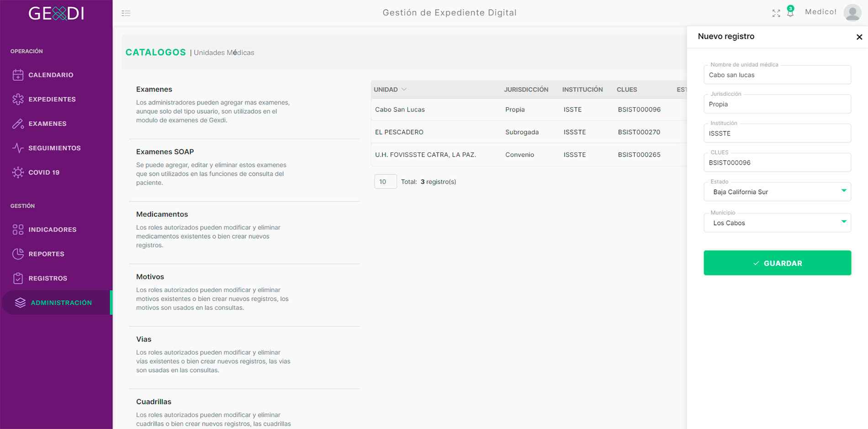Click the Registros clipboard icon
This screenshot has height=429, width=868.
18,278
